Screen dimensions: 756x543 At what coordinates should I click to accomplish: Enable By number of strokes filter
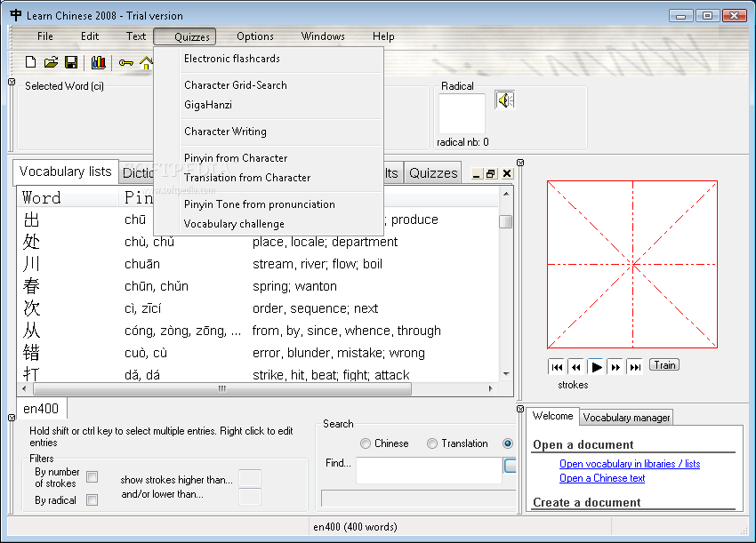pos(92,477)
